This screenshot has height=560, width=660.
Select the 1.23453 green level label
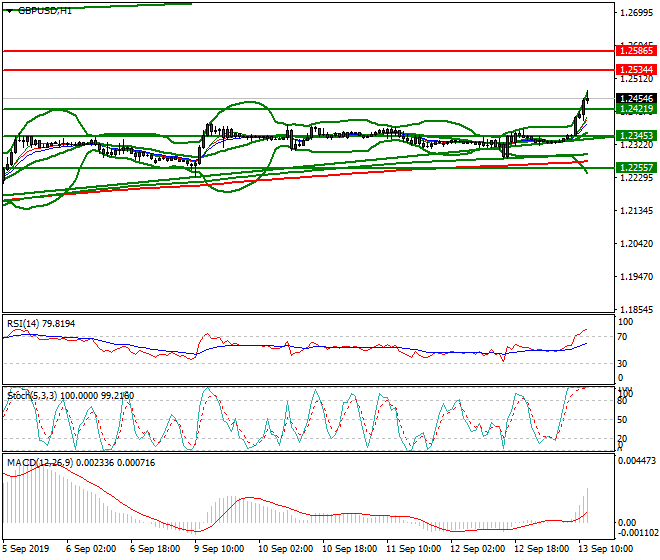click(x=636, y=136)
